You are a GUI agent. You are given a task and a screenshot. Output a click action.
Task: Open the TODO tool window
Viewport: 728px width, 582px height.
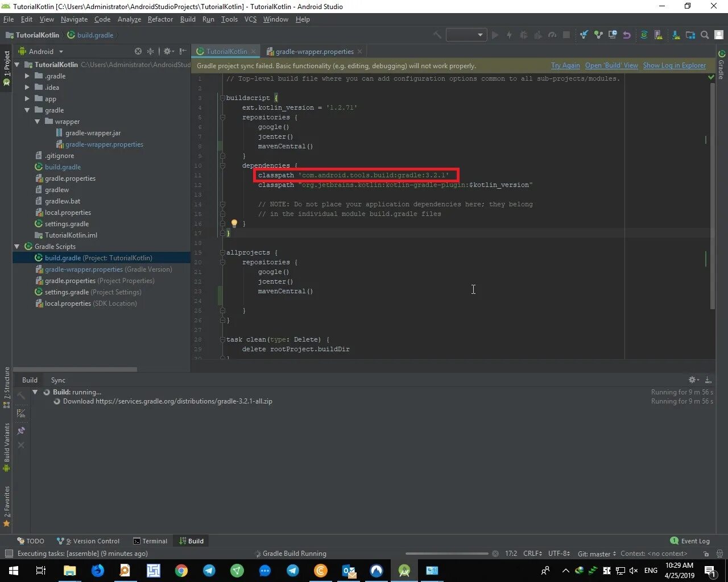click(x=31, y=541)
